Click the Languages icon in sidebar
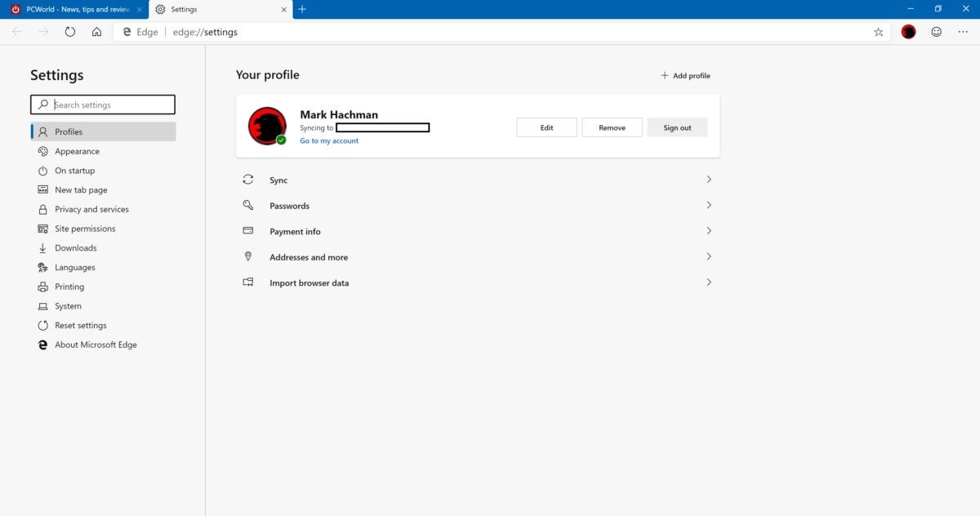Screen dimensions: 980x516 coord(43,268)
